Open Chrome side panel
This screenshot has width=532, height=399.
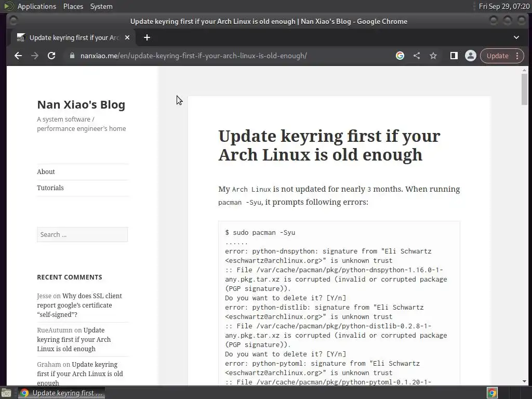coord(454,56)
